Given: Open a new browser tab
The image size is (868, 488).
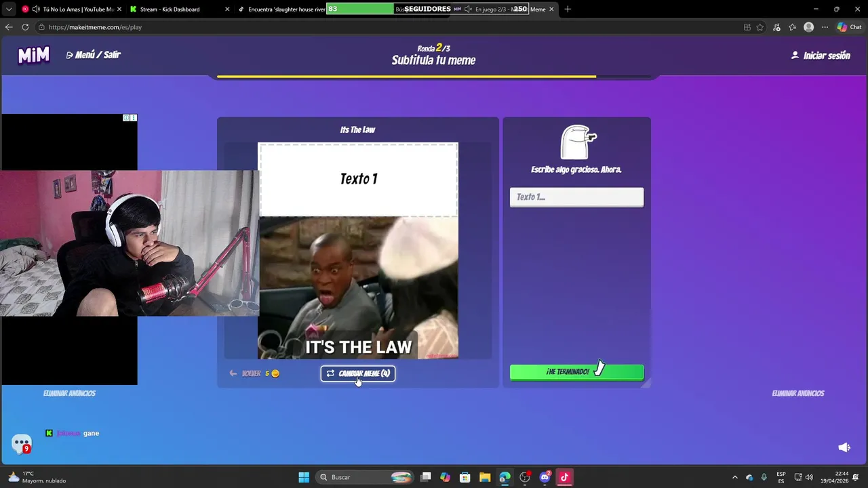Looking at the screenshot, I should click(x=568, y=9).
